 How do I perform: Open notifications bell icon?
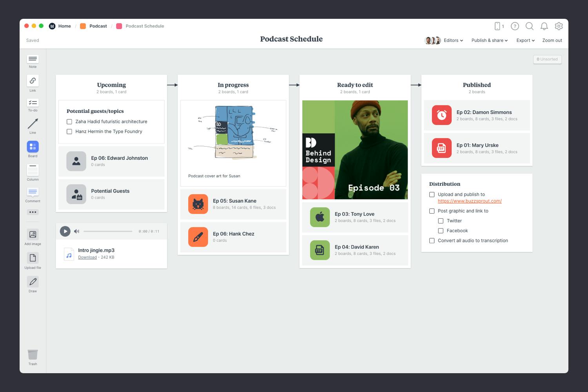[544, 26]
